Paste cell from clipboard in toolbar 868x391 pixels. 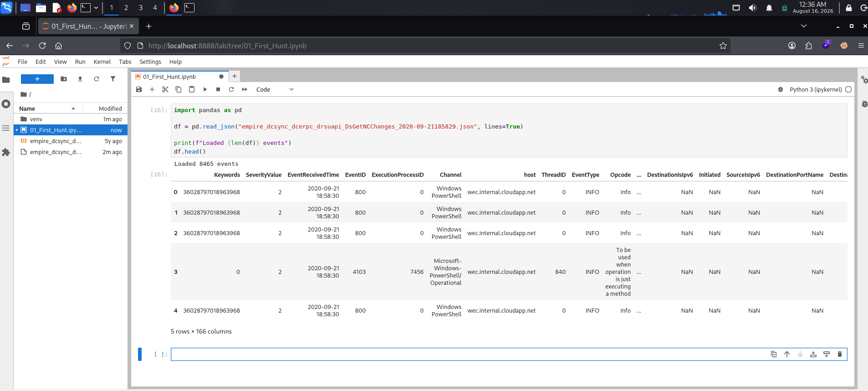pos(192,89)
